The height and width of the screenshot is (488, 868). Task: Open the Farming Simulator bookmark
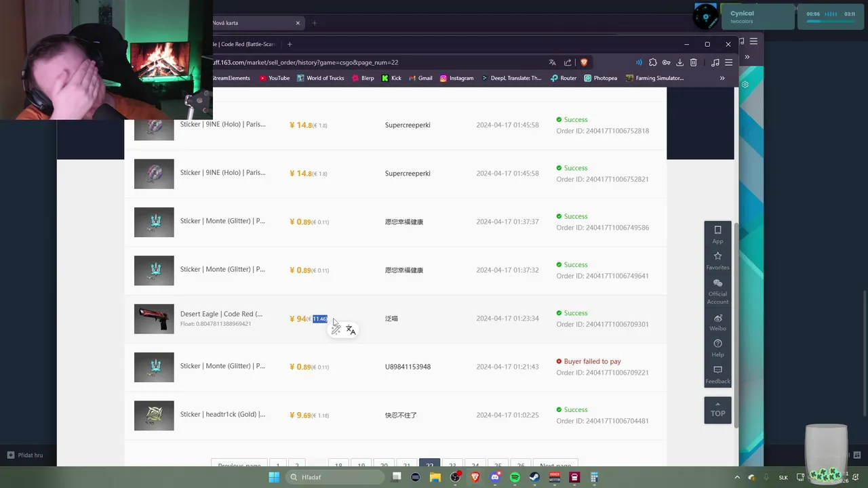click(655, 78)
